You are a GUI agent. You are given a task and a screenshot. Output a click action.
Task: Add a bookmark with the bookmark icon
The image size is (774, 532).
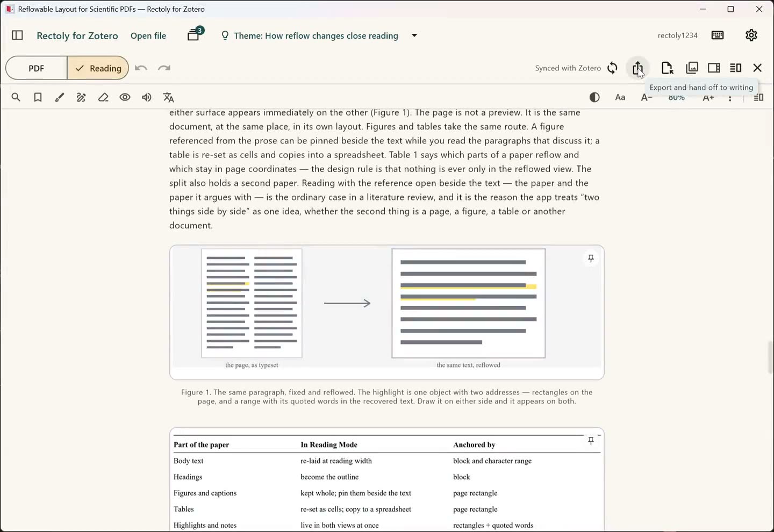tap(38, 97)
